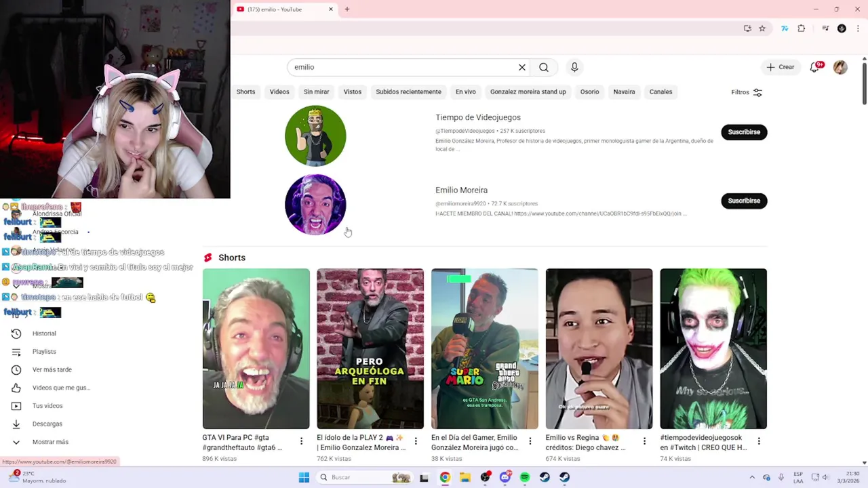Image resolution: width=868 pixels, height=488 pixels.
Task: Open options for Emilio vs Regina short
Action: click(x=644, y=441)
